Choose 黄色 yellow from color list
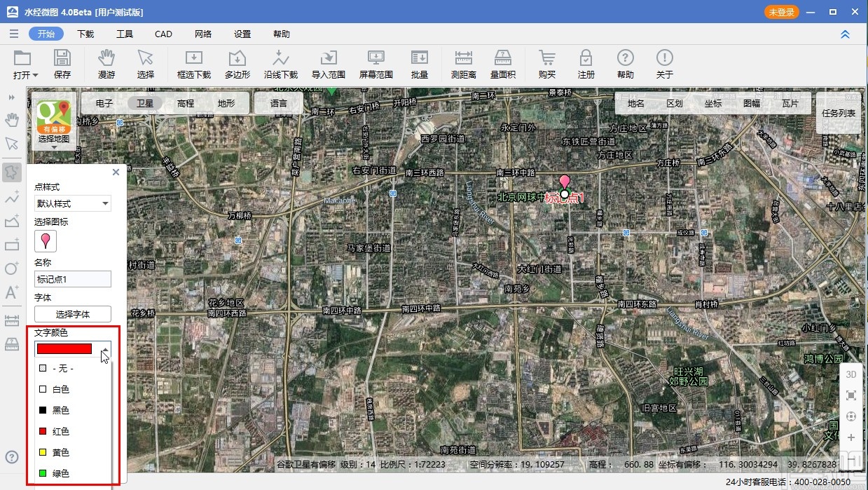The height and width of the screenshot is (490, 868). click(x=61, y=452)
